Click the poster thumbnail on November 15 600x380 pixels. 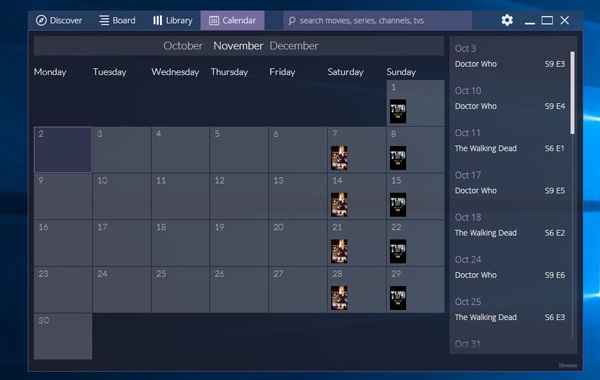398,205
